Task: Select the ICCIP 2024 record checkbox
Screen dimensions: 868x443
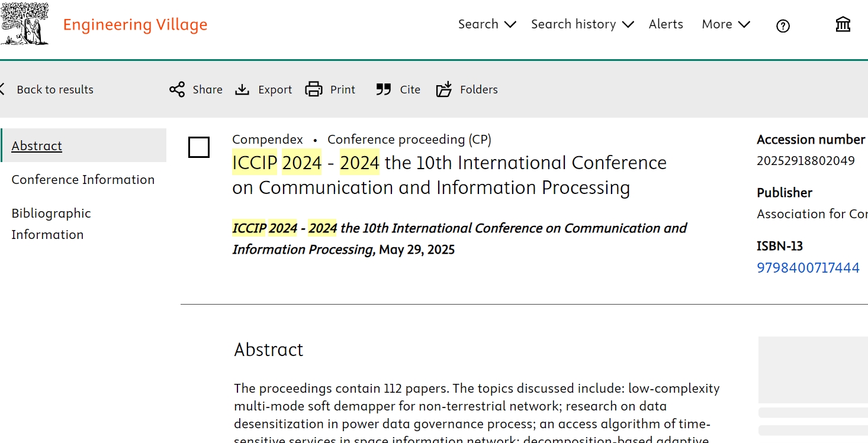Action: (x=199, y=147)
